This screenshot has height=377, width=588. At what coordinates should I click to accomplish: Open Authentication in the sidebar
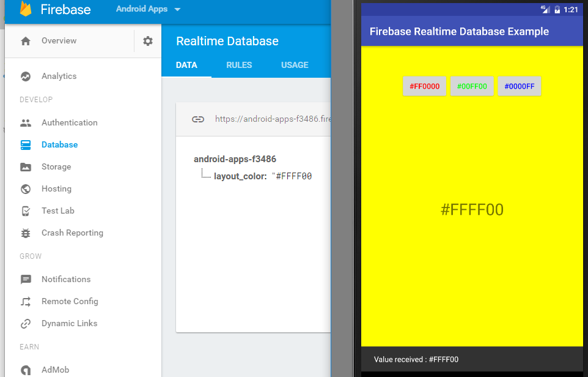[x=70, y=122]
